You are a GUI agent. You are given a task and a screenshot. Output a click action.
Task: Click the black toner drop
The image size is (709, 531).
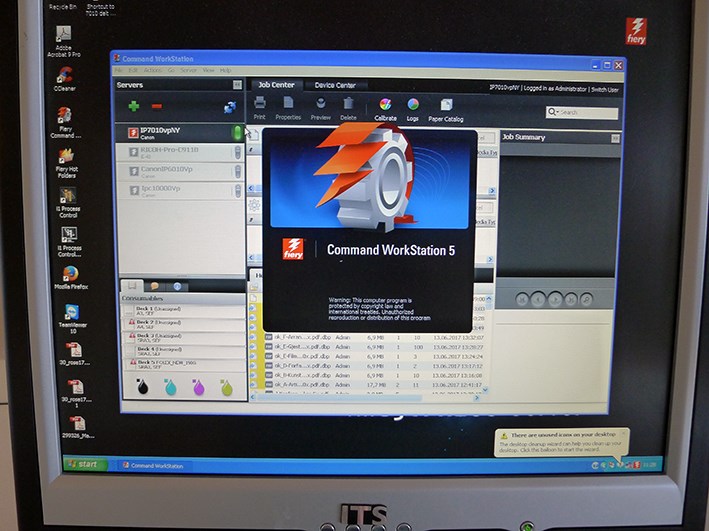click(142, 387)
